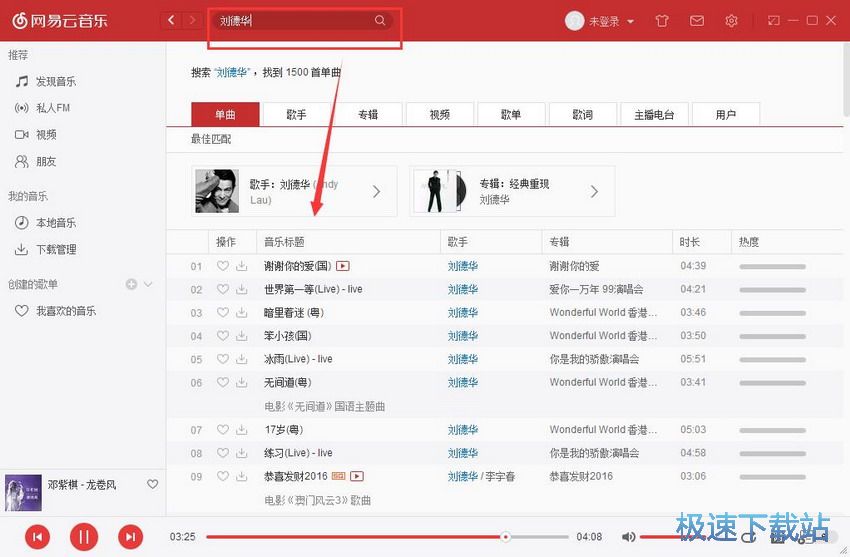The height and width of the screenshot is (557, 850).
Task: Switch to mini mode icon
Action: tap(774, 21)
